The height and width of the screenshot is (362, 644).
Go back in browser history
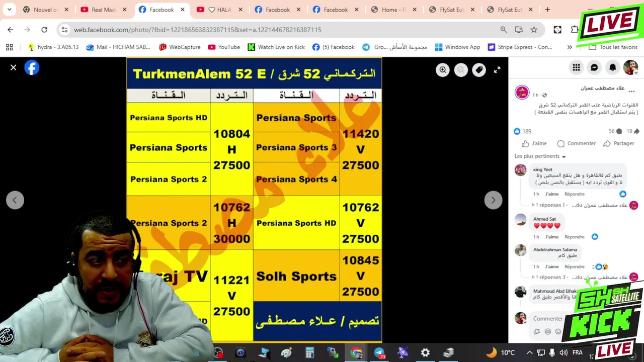(11, 30)
